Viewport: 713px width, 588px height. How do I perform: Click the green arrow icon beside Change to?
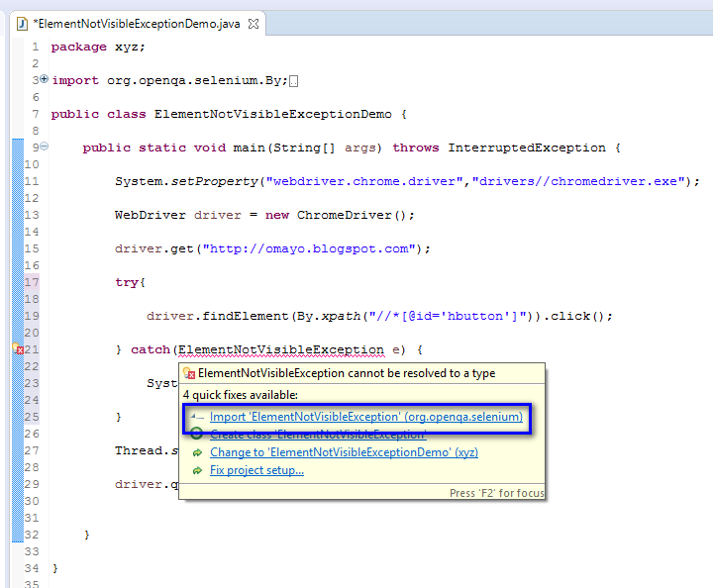point(197,453)
